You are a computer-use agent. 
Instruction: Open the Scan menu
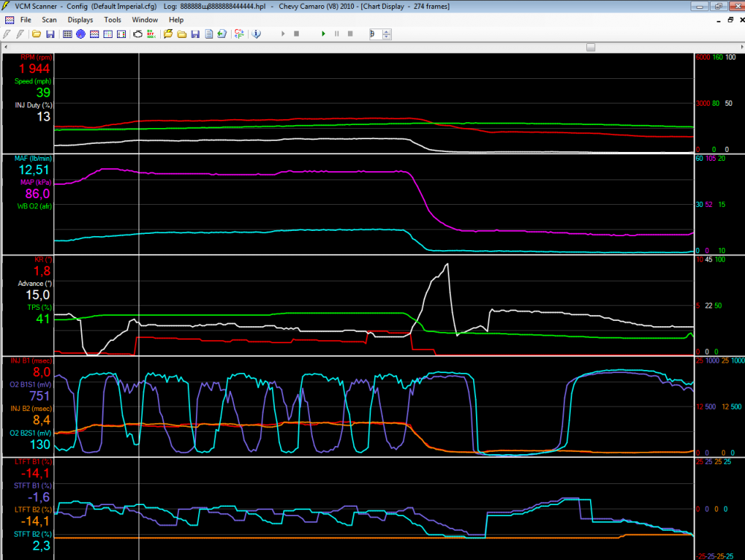tap(49, 19)
